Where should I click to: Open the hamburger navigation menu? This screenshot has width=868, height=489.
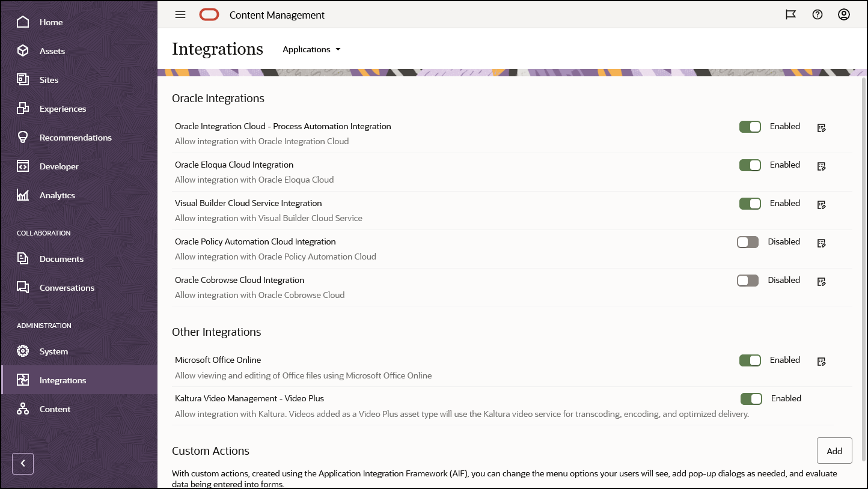point(180,15)
